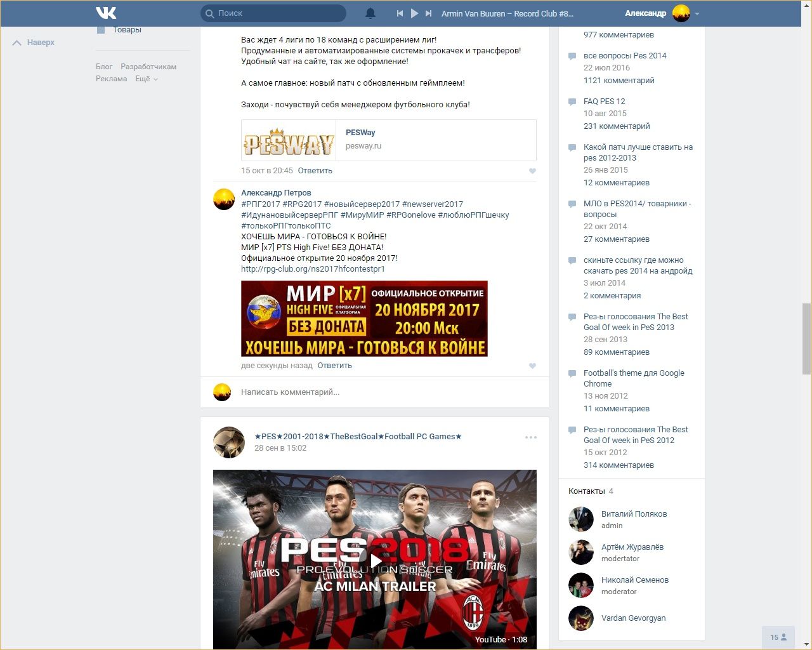
Task: Open the Блог footer link
Action: tap(104, 67)
